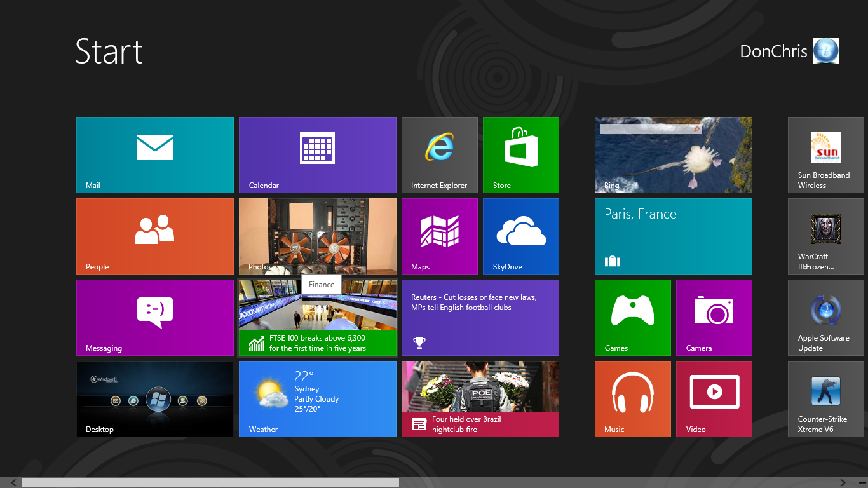Image resolution: width=868 pixels, height=488 pixels.
Task: Open the Paris, France travel tile
Action: [x=674, y=236]
